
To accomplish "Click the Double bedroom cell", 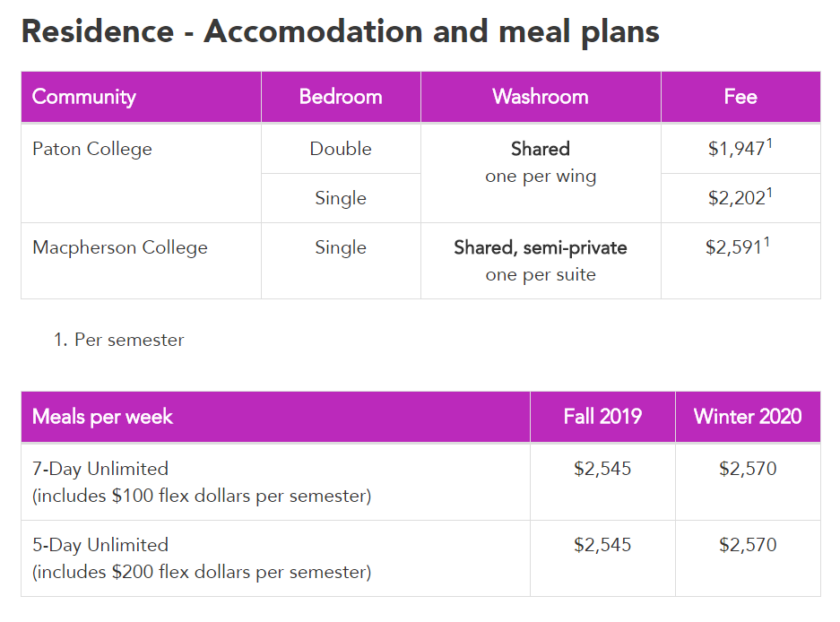I will [341, 149].
